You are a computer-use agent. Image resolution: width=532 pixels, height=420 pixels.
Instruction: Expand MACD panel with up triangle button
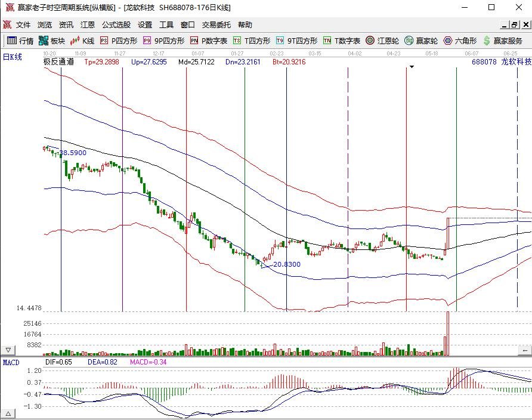tap(8, 414)
